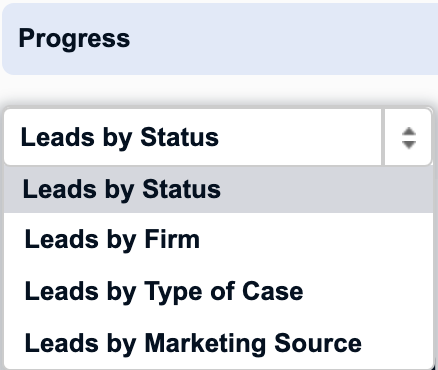Click the divider beside the select arrows
Screen dimensions: 438x370
(383, 137)
